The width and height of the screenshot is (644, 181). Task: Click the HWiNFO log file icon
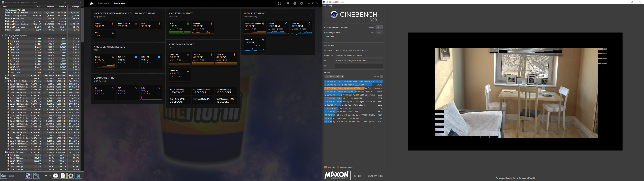(x=63, y=176)
